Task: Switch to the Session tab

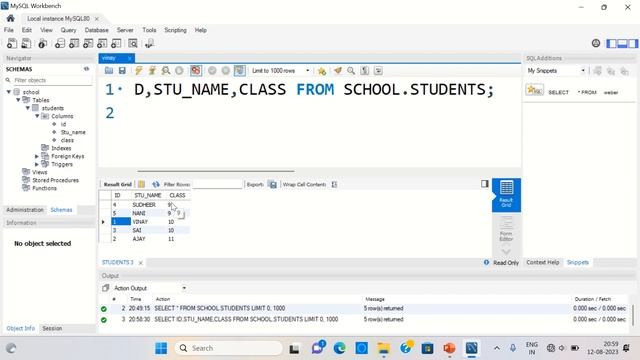Action: [52, 328]
